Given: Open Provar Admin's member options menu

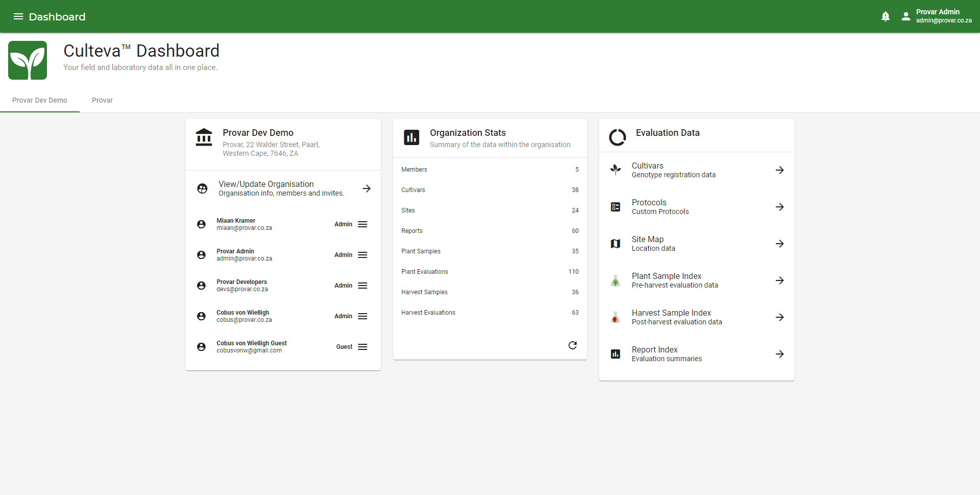Looking at the screenshot, I should [x=362, y=255].
